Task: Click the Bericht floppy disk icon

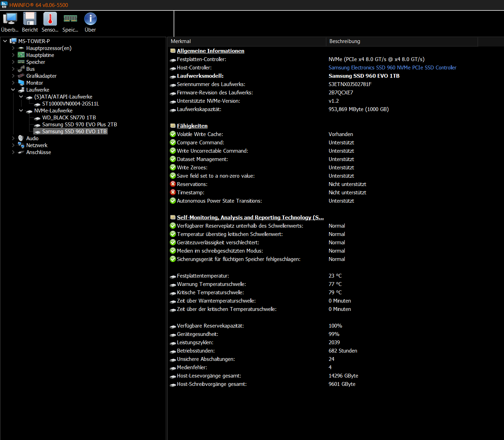Action: pyautogui.click(x=30, y=19)
